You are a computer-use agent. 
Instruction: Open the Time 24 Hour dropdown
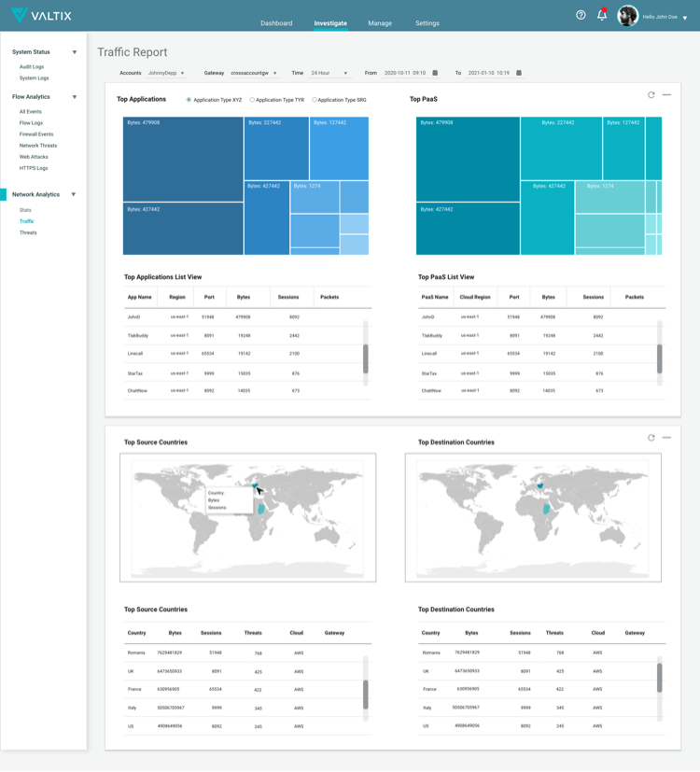point(329,73)
